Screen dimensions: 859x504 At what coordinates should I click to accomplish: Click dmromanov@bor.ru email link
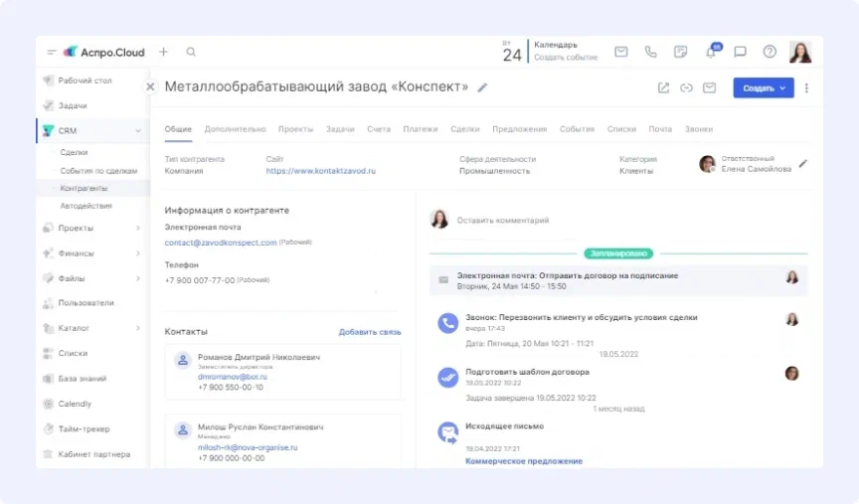[233, 377]
